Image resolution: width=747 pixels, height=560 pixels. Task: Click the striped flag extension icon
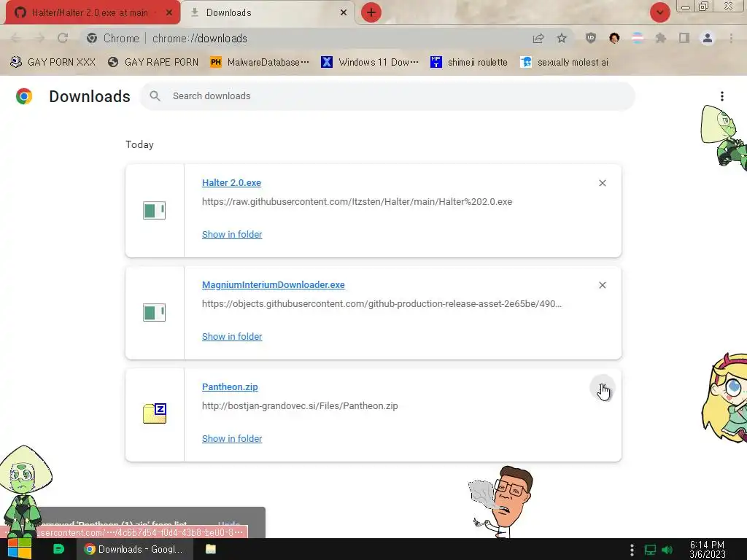pyautogui.click(x=638, y=38)
